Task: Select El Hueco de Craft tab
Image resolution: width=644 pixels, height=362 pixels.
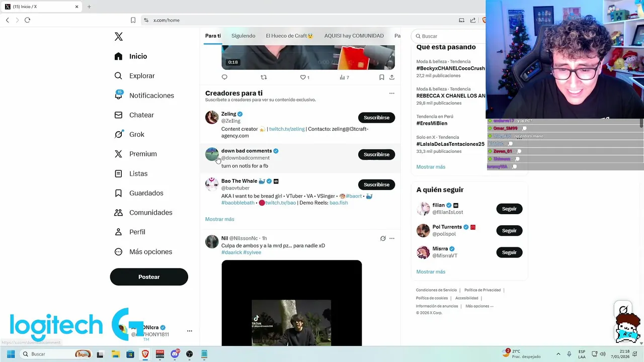Action: (289, 36)
